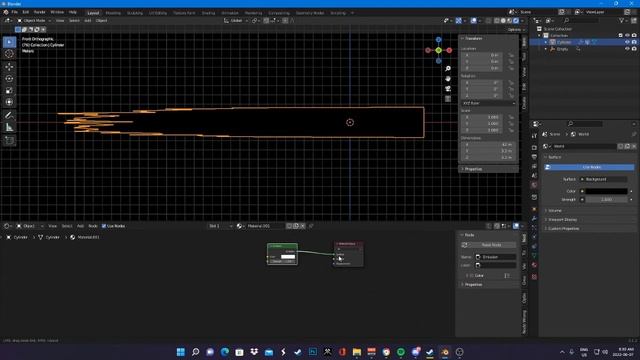Image resolution: width=640 pixels, height=360 pixels.
Task: Open the Render properties tab icon
Action: tap(534, 147)
